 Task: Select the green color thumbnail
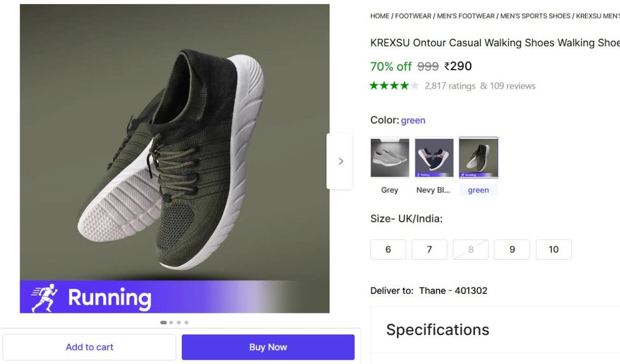tap(478, 158)
